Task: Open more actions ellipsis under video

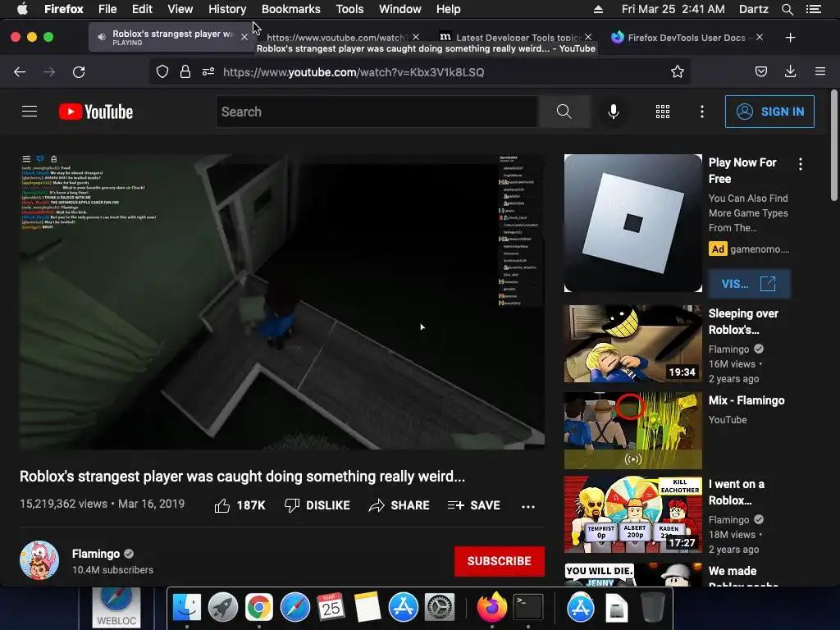Action: point(528,506)
